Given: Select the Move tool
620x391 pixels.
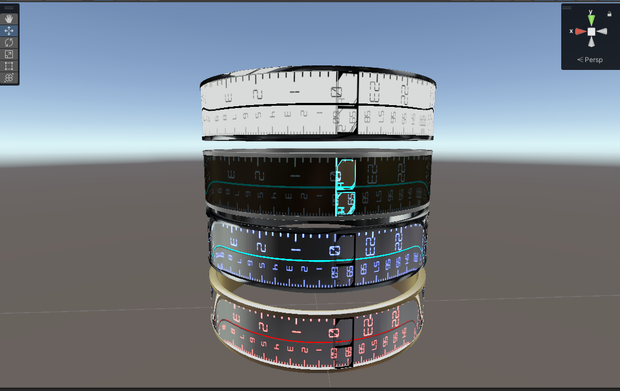Looking at the screenshot, I should (x=9, y=30).
